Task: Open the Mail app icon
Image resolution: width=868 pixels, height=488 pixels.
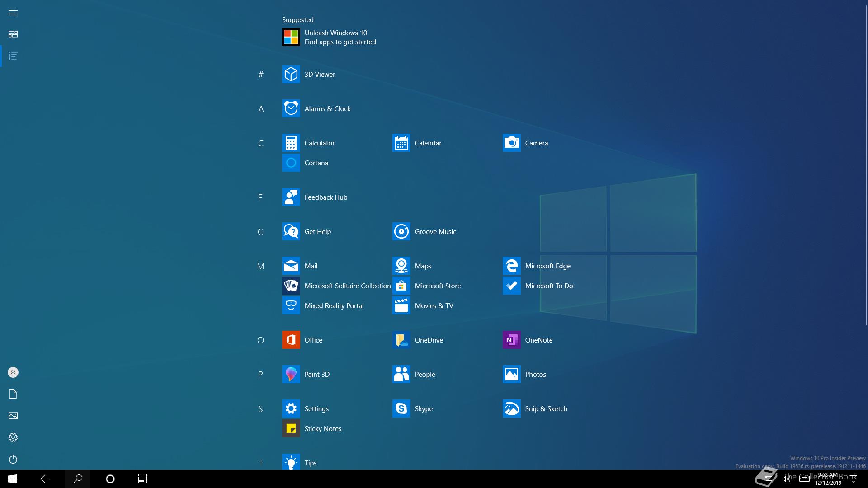Action: pos(291,266)
